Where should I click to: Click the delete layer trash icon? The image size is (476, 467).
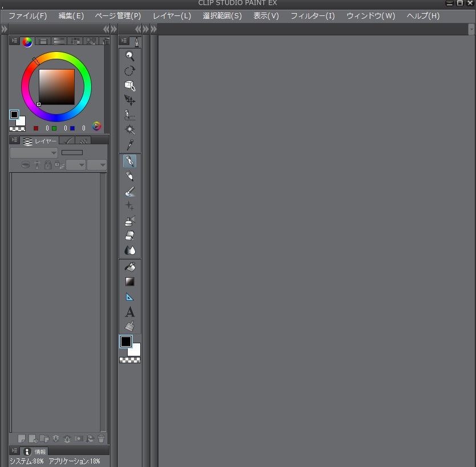(101, 438)
